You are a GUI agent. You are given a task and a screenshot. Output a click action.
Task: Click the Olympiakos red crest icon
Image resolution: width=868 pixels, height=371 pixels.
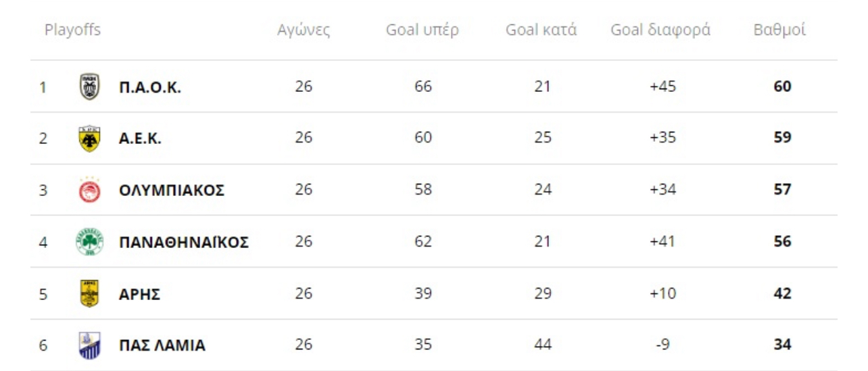click(89, 190)
